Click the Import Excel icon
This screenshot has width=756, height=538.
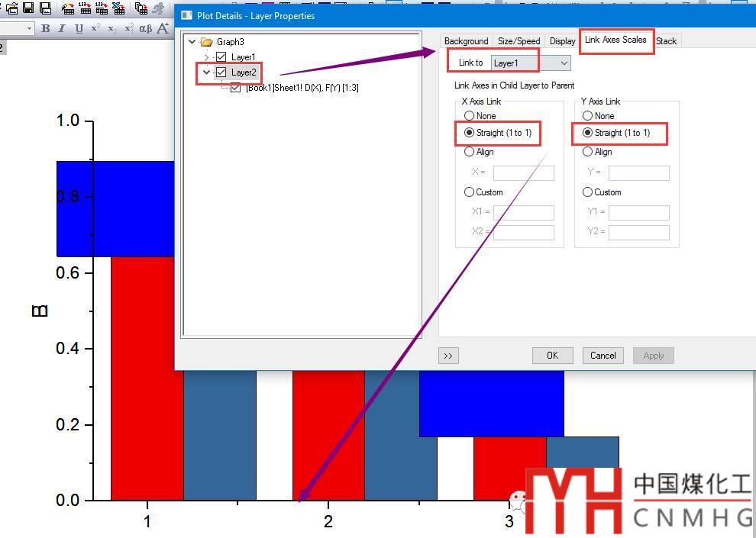(x=118, y=8)
